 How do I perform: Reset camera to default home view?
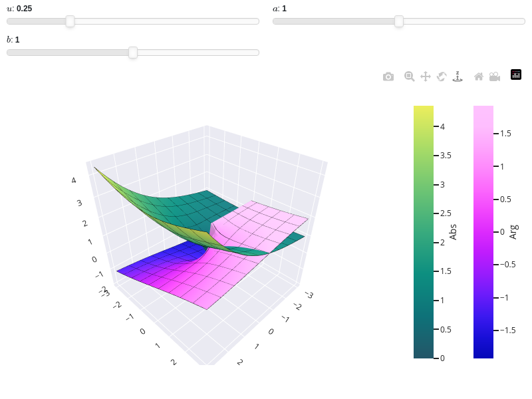479,76
